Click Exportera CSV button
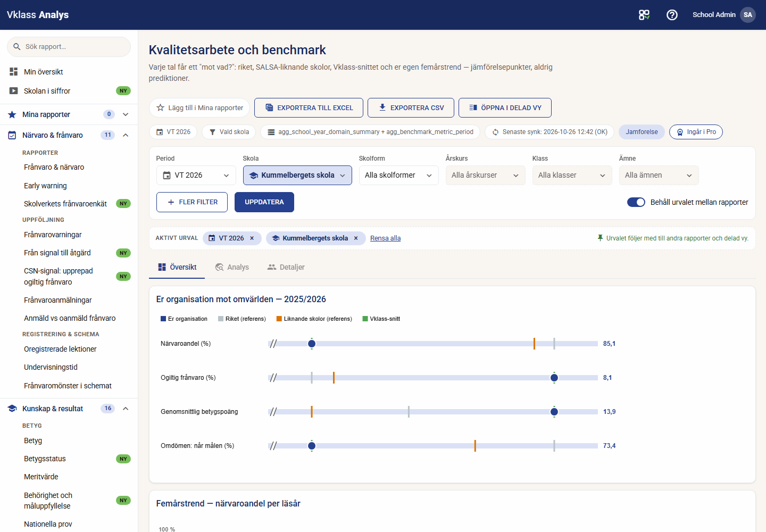Screen dimensions: 766x532 pos(411,107)
